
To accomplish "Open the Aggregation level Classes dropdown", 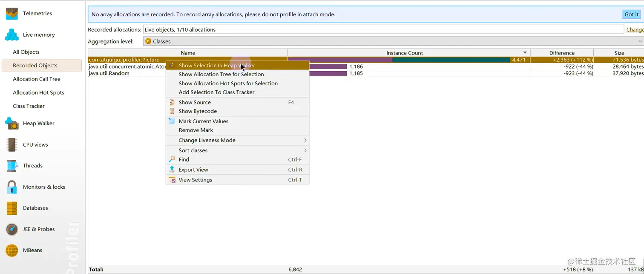I will click(393, 41).
